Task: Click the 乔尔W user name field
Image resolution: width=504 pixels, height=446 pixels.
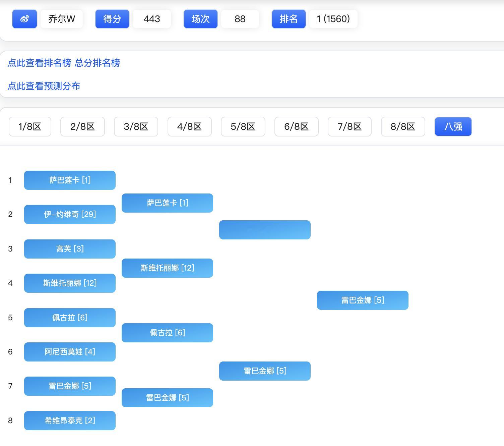Action: point(61,19)
